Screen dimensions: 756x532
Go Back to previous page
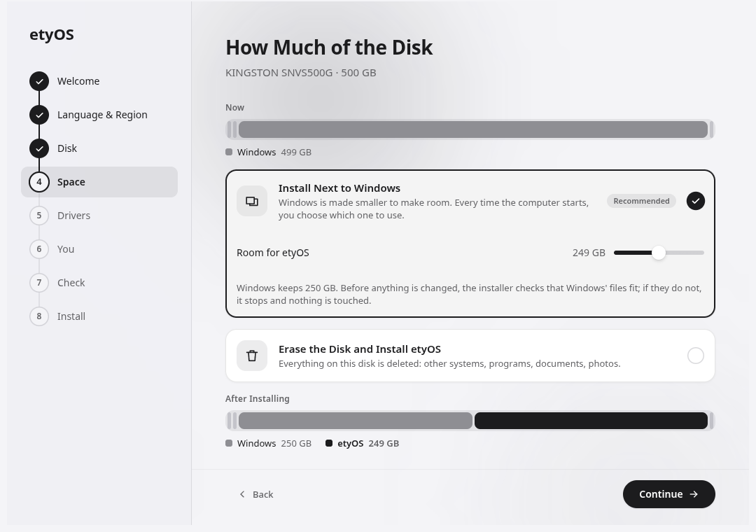tap(256, 494)
